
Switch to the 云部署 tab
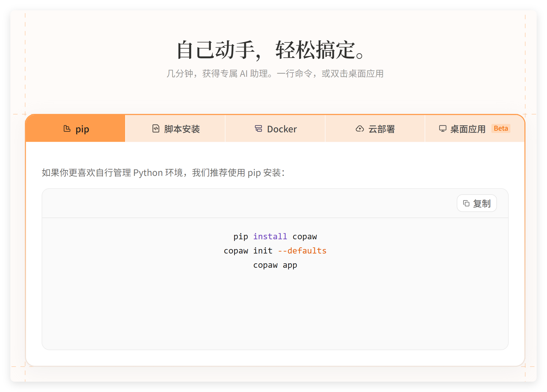click(x=381, y=129)
